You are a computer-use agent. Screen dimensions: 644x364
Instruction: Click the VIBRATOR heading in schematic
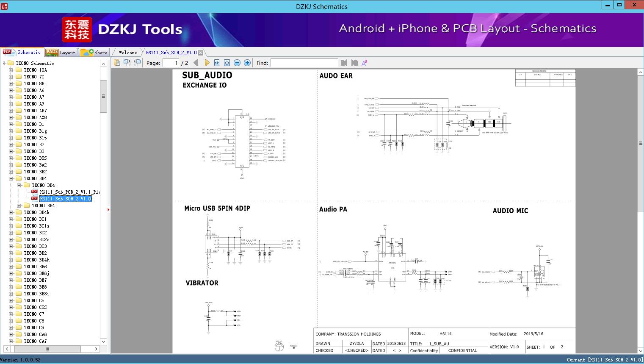tap(202, 283)
